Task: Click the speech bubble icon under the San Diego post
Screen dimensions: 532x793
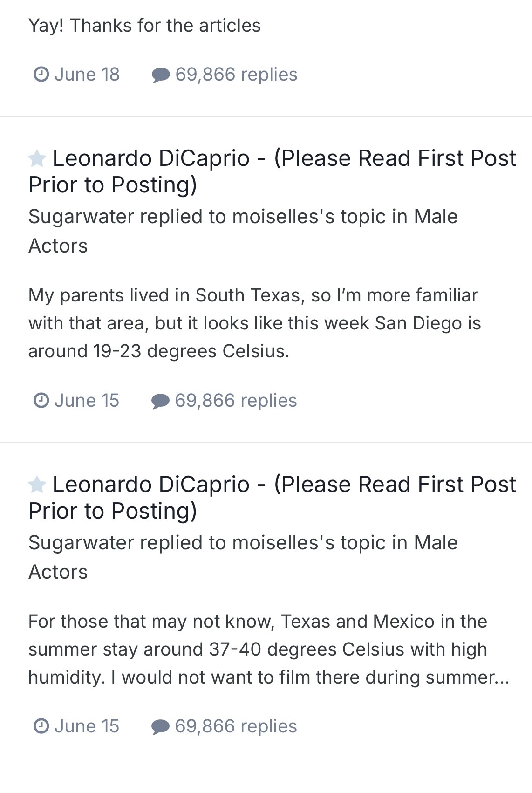Action: pos(161,401)
